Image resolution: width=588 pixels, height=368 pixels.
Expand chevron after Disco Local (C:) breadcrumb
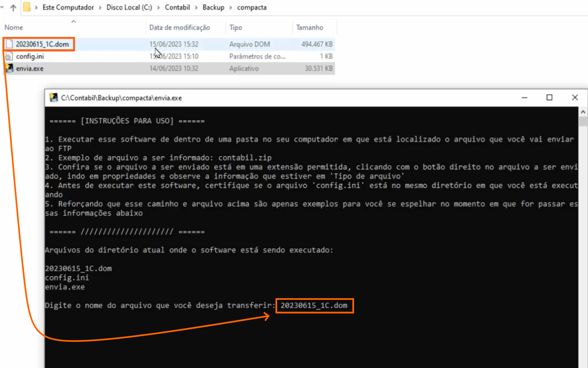point(158,7)
